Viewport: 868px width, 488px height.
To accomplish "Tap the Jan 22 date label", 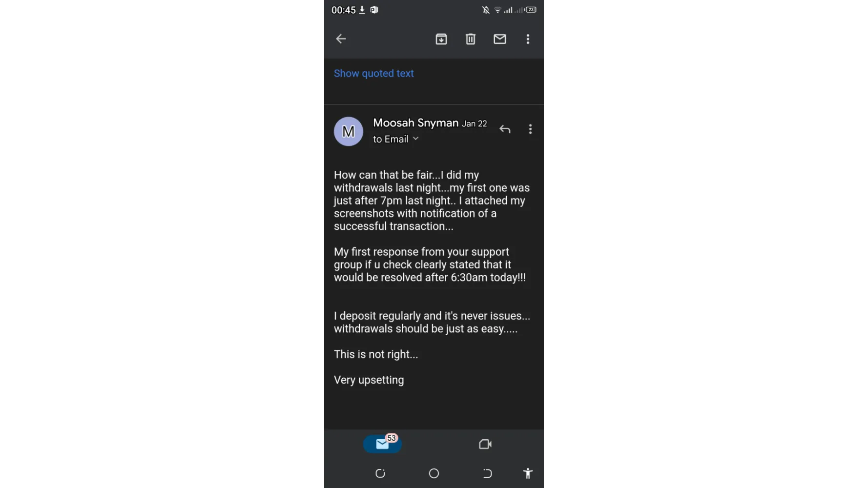I will click(x=475, y=124).
